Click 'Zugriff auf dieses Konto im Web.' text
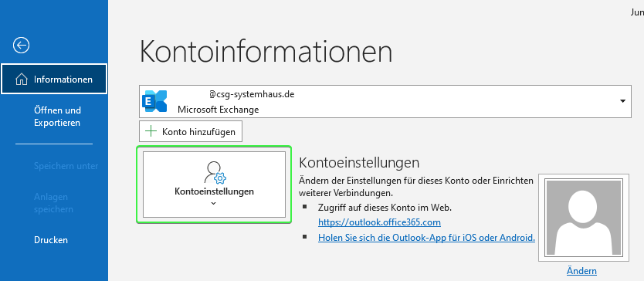 [385, 208]
